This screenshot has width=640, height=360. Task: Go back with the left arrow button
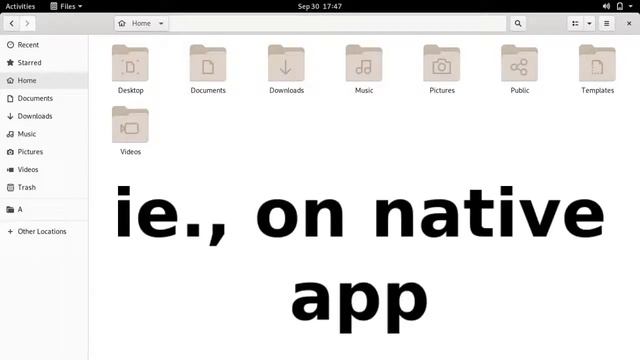coord(12,24)
